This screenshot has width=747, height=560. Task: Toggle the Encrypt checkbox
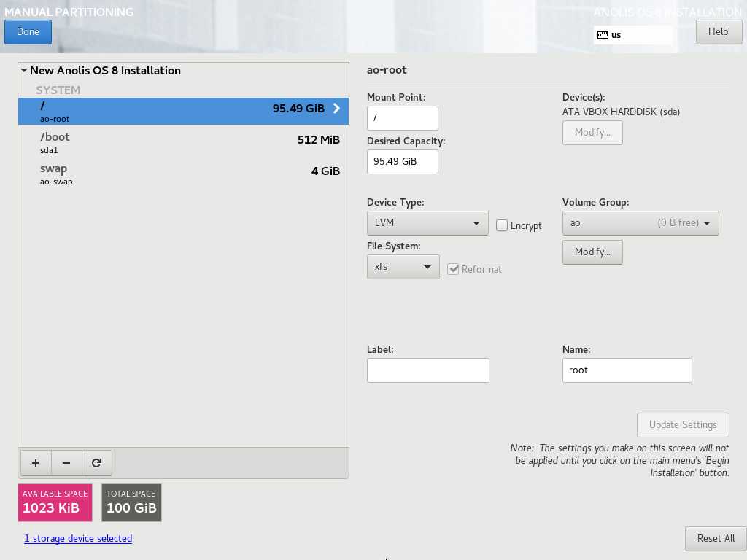pos(502,225)
